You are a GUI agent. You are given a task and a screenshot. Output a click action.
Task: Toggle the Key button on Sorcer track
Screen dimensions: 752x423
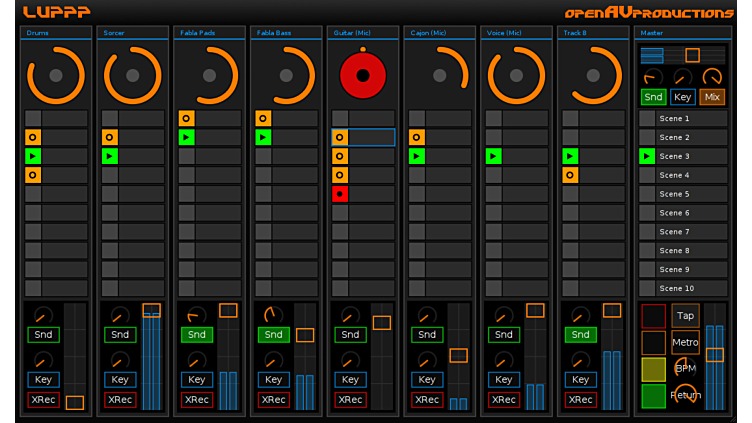120,379
